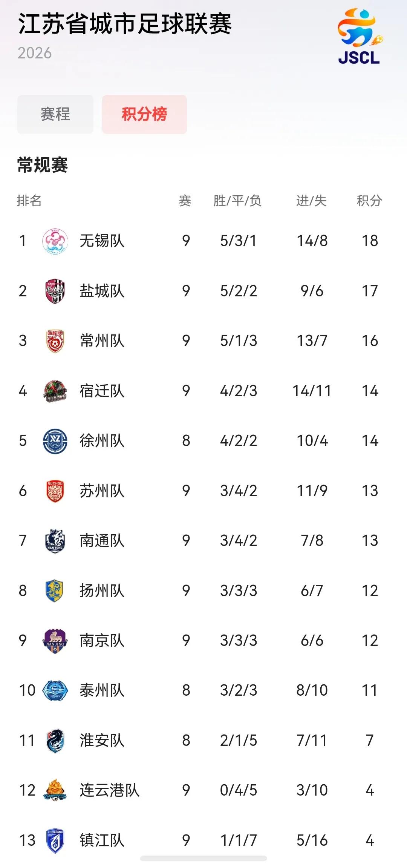Viewport: 407px width, 868px height.
Task: Tap the 盐城队 club crest
Action: coord(55,291)
